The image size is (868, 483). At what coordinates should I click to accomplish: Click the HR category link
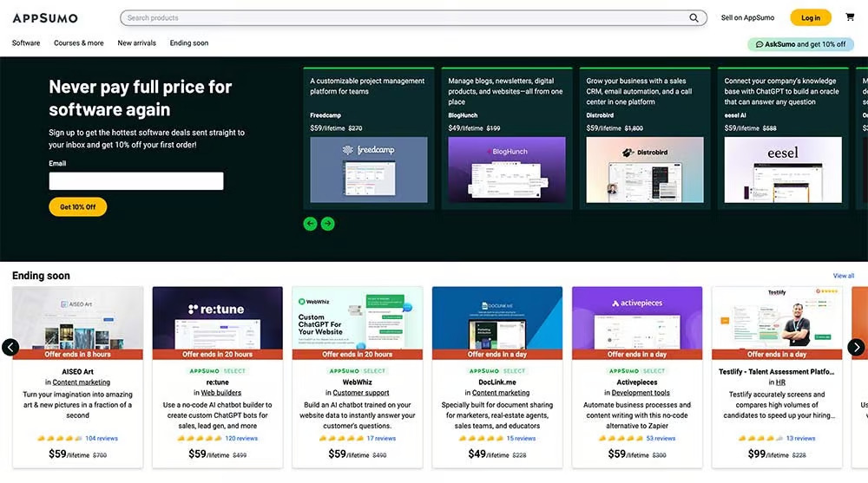[780, 382]
